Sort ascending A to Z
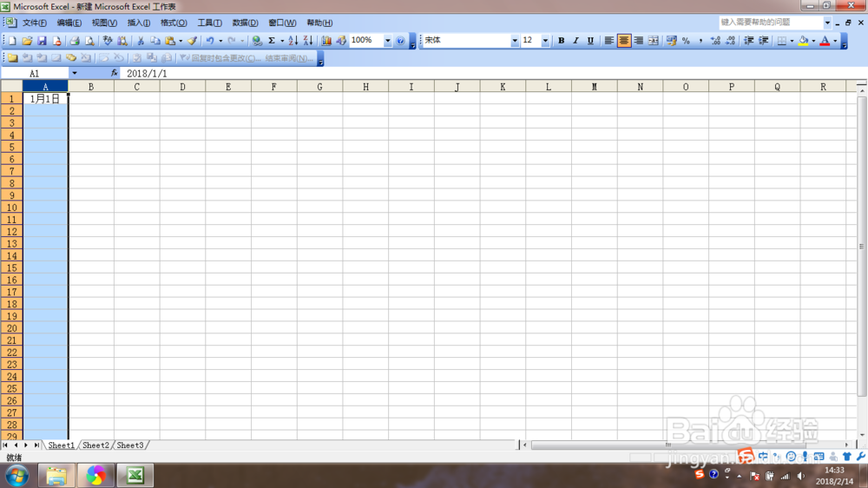The width and height of the screenshot is (868, 488). 293,41
